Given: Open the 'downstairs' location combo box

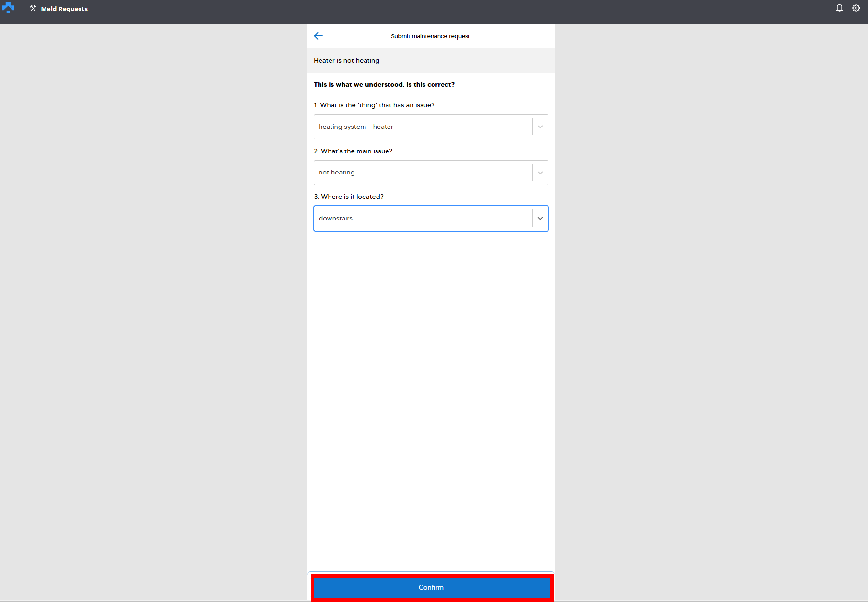Looking at the screenshot, I should click(422, 219).
